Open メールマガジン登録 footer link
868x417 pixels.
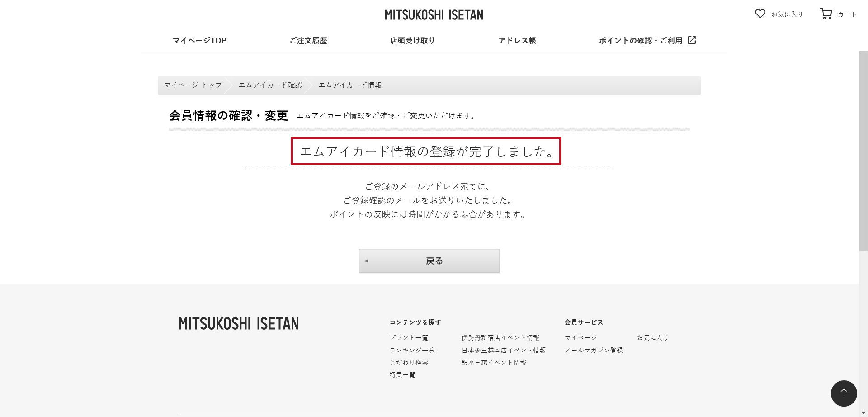coord(594,351)
